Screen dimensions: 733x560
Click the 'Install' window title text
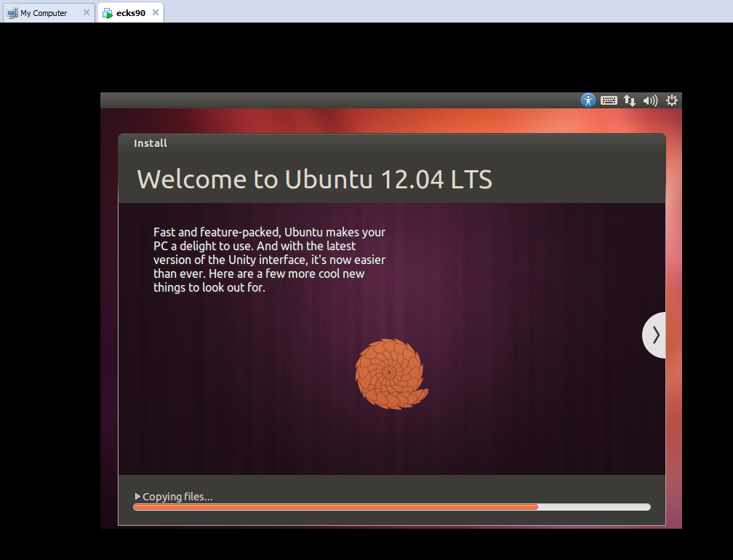151,143
